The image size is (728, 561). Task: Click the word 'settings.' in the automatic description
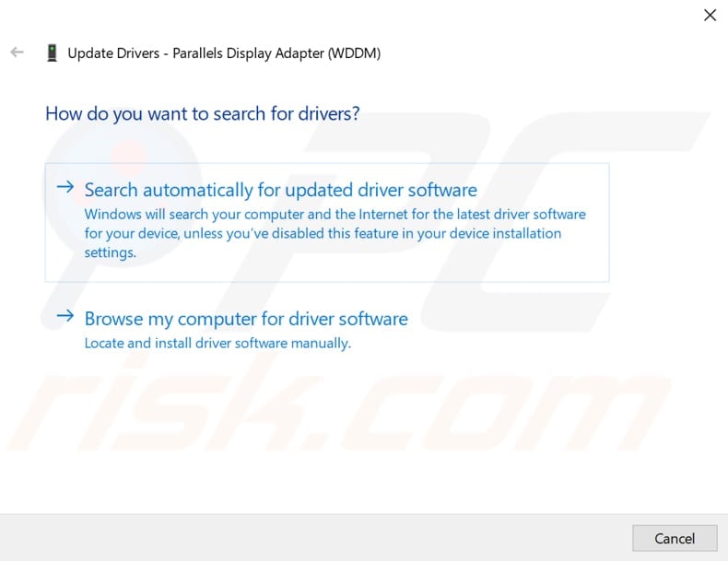(111, 252)
